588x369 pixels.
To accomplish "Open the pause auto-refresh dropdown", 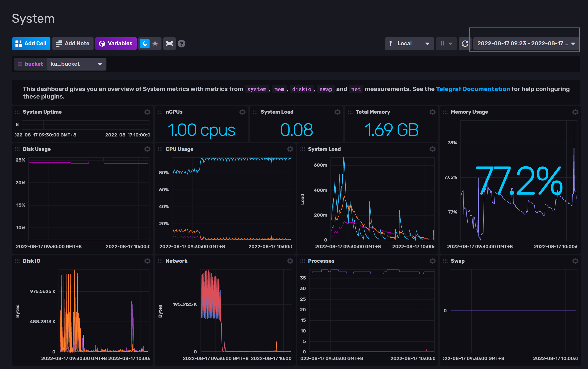I will 446,44.
